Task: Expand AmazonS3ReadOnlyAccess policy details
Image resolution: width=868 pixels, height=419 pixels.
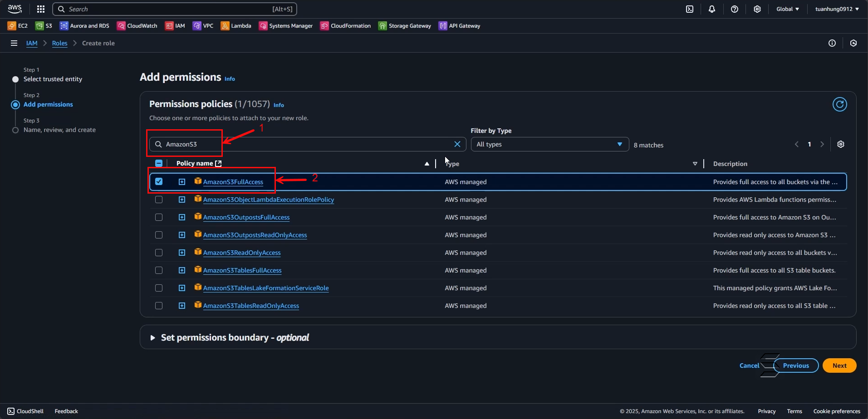Action: (x=182, y=253)
